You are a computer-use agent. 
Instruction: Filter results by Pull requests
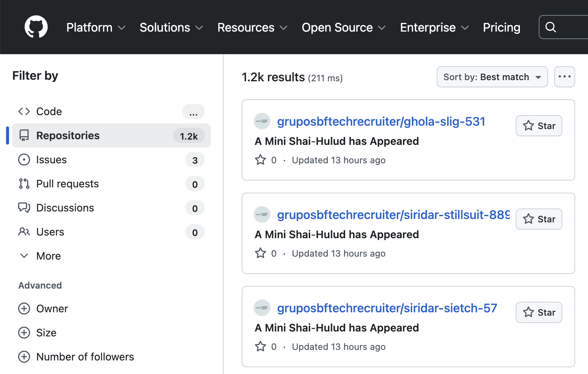click(111, 184)
